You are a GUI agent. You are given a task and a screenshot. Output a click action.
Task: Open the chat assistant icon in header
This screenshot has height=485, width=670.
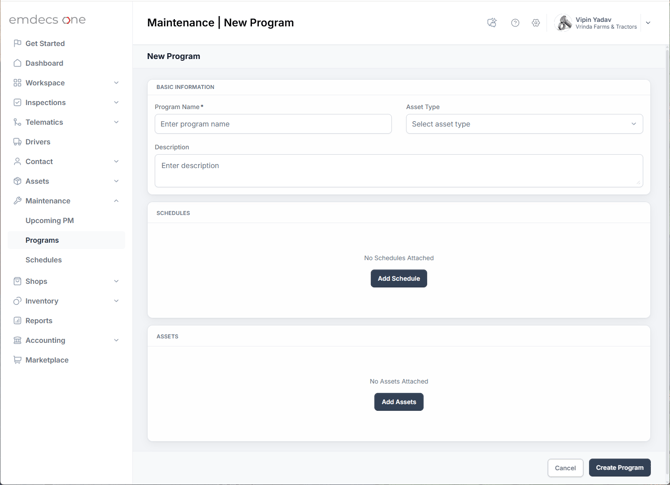pyautogui.click(x=492, y=23)
